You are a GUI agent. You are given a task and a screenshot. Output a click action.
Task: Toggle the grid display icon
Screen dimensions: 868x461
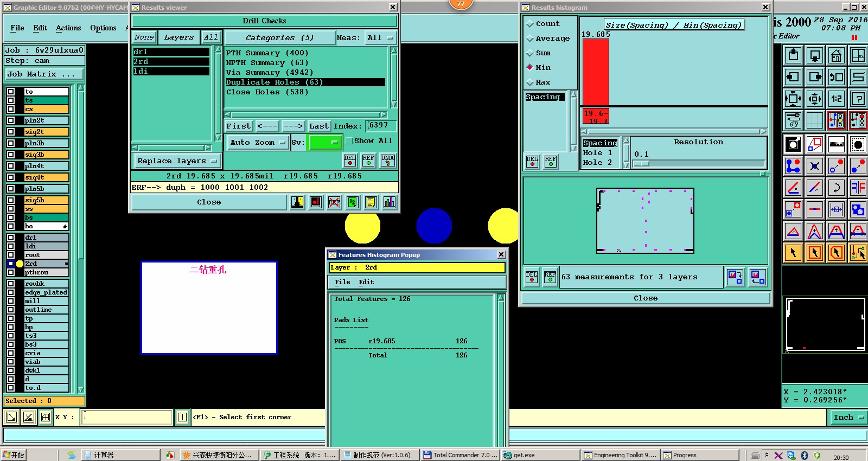tap(815, 120)
